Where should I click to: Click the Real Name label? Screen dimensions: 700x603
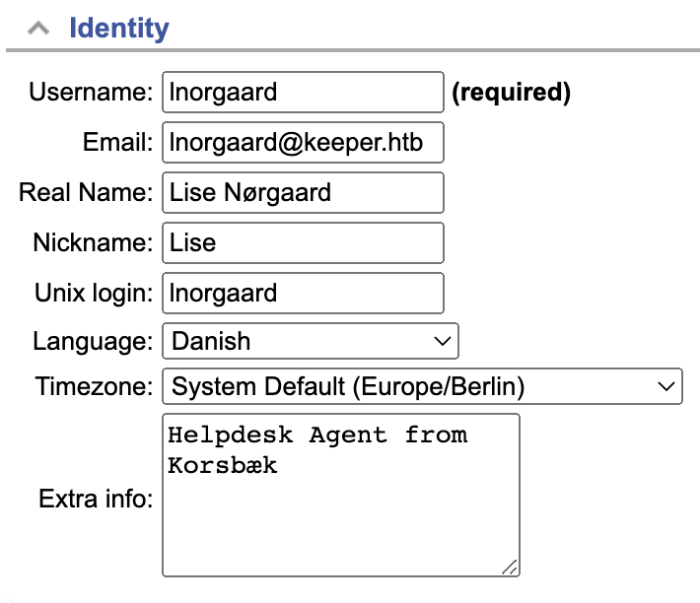(86, 193)
